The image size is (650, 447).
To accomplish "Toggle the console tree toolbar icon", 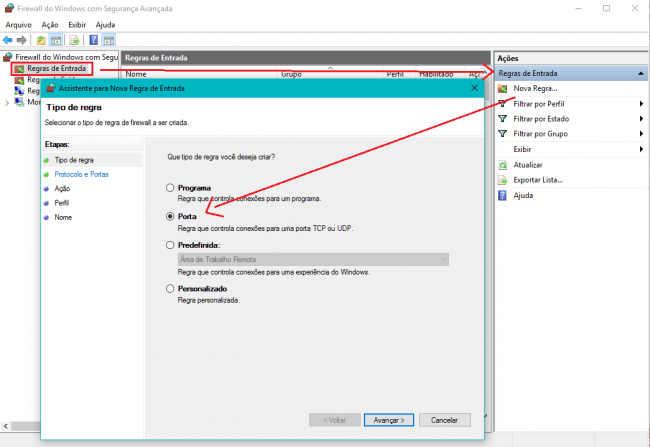I will click(x=56, y=40).
